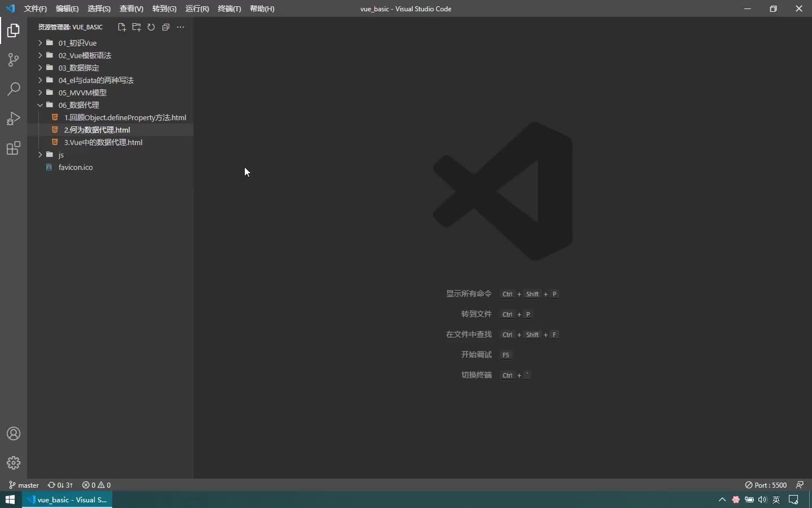This screenshot has width=812, height=508.
Task: Restore down the VS Code window
Action: pyautogui.click(x=773, y=8)
